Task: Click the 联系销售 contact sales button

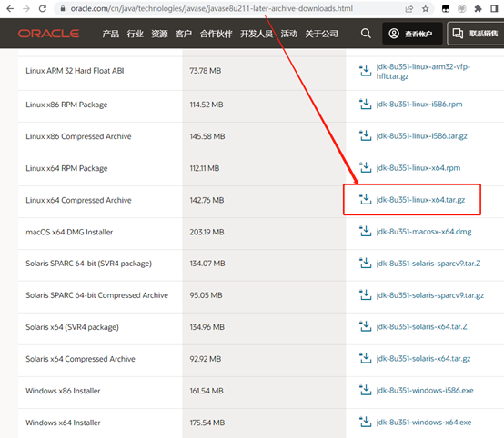Action: tap(476, 34)
